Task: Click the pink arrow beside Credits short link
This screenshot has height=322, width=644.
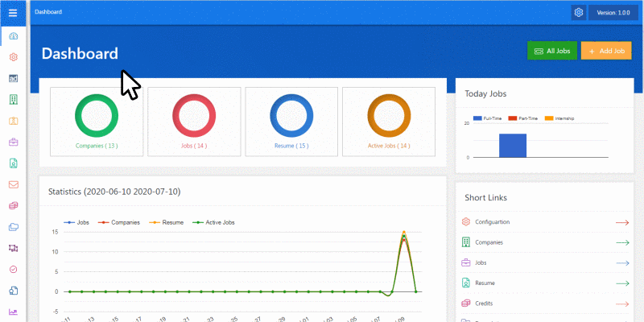Action: (x=622, y=304)
